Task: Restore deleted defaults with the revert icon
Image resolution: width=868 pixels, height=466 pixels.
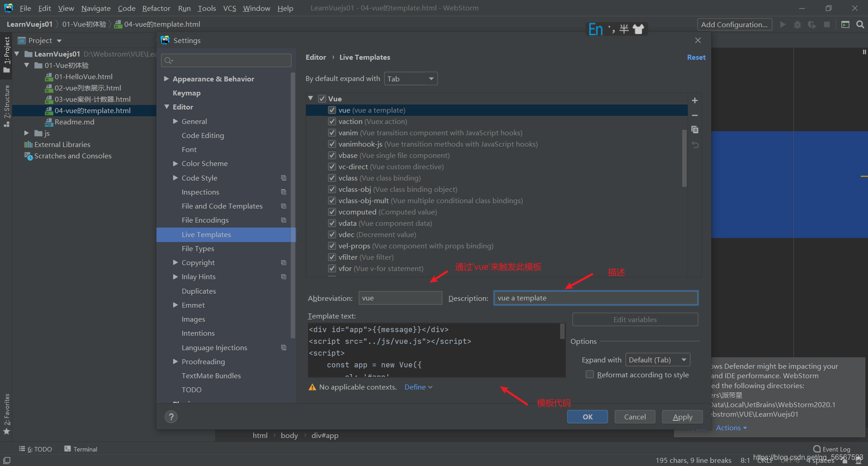Action: point(695,145)
